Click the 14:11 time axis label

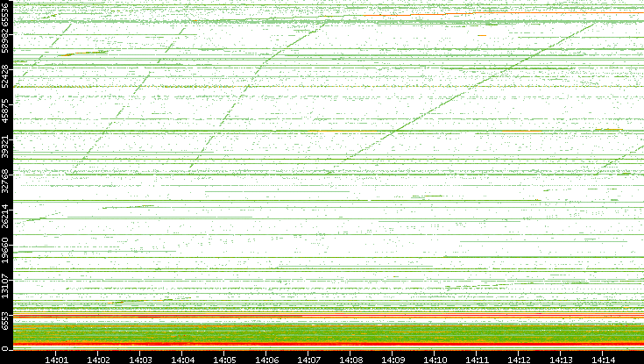477,360
